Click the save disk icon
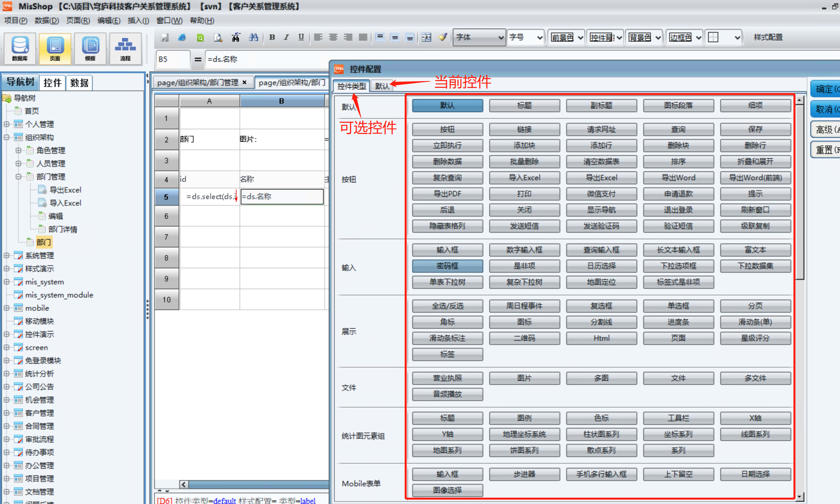This screenshot has height=504, width=840. [164, 37]
